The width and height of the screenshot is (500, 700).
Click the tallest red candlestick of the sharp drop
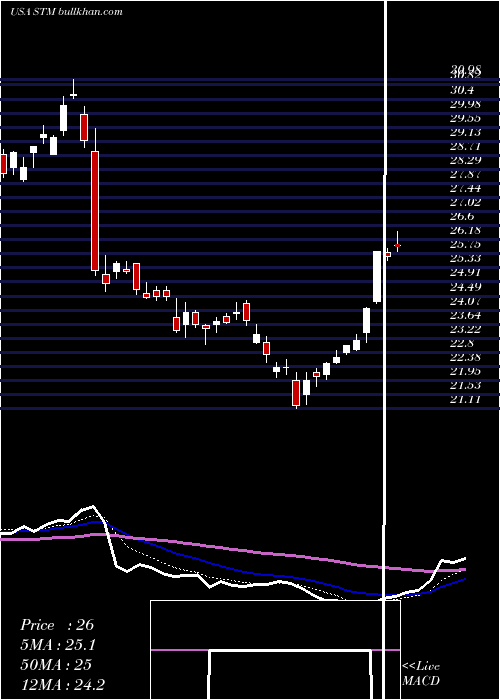95,211
